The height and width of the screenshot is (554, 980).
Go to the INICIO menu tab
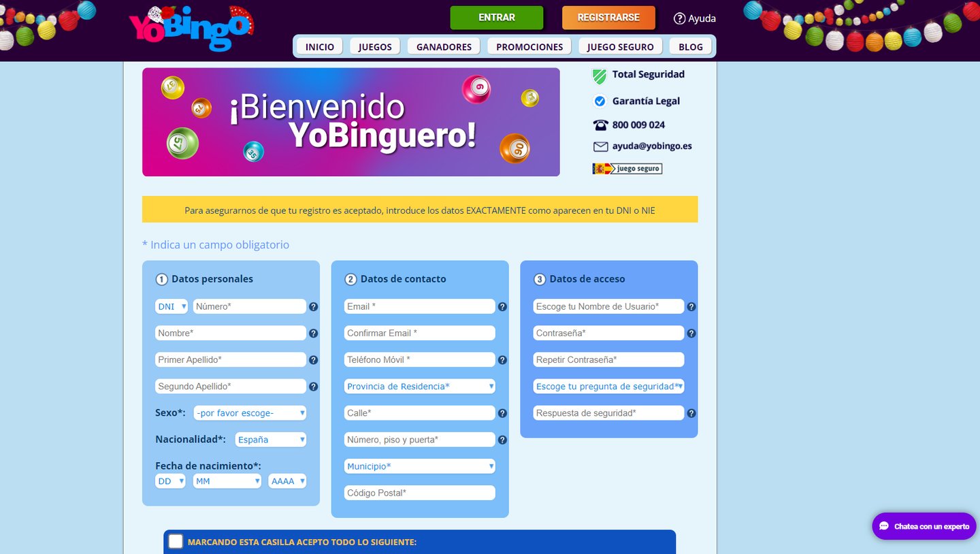(x=320, y=46)
